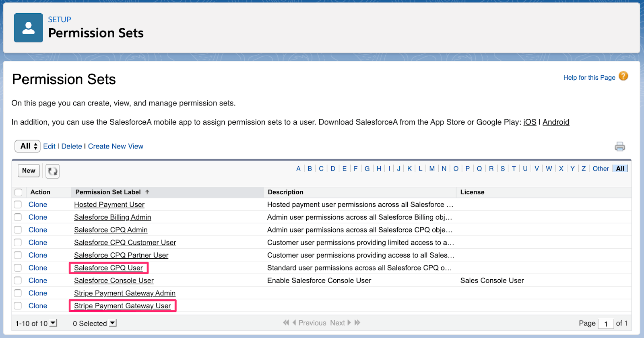Open Salesforce CPQ Customer User permission set
Screen dimensions: 644x338
pyautogui.click(x=125, y=243)
